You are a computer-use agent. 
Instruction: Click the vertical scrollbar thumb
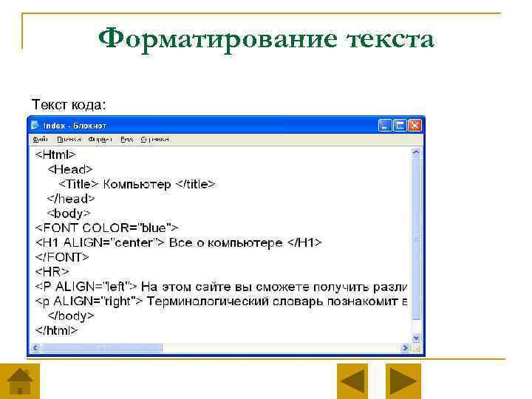point(416,239)
